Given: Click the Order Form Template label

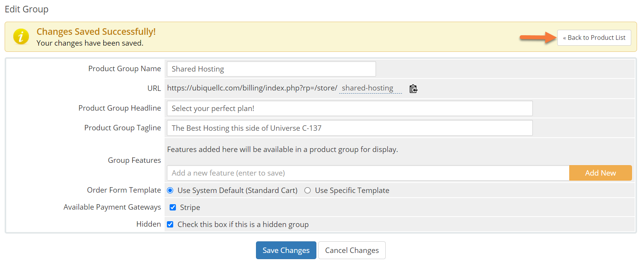Looking at the screenshot, I should 124,190.
